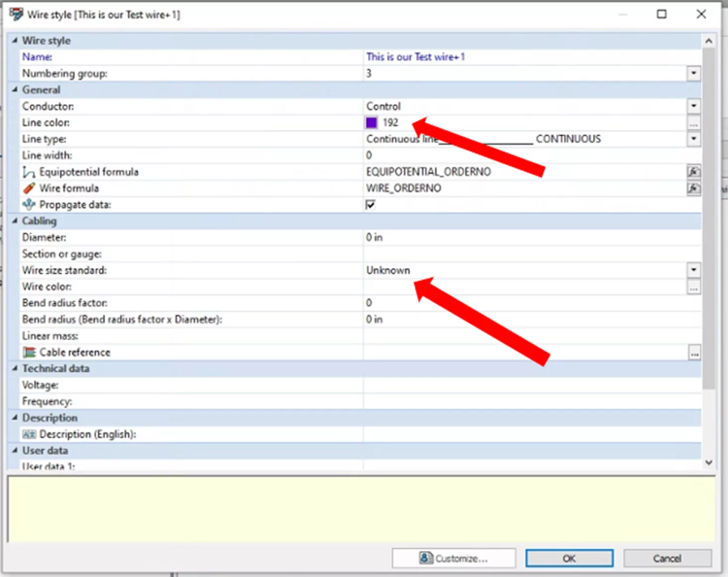This screenshot has width=728, height=577.
Task: Open formula editor for Equipotential formula
Action: [x=694, y=172]
